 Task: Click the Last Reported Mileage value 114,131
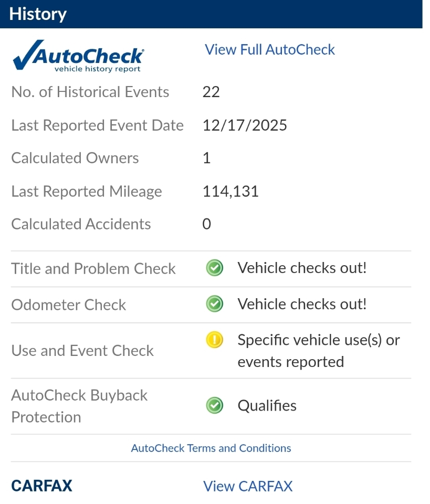230,191
